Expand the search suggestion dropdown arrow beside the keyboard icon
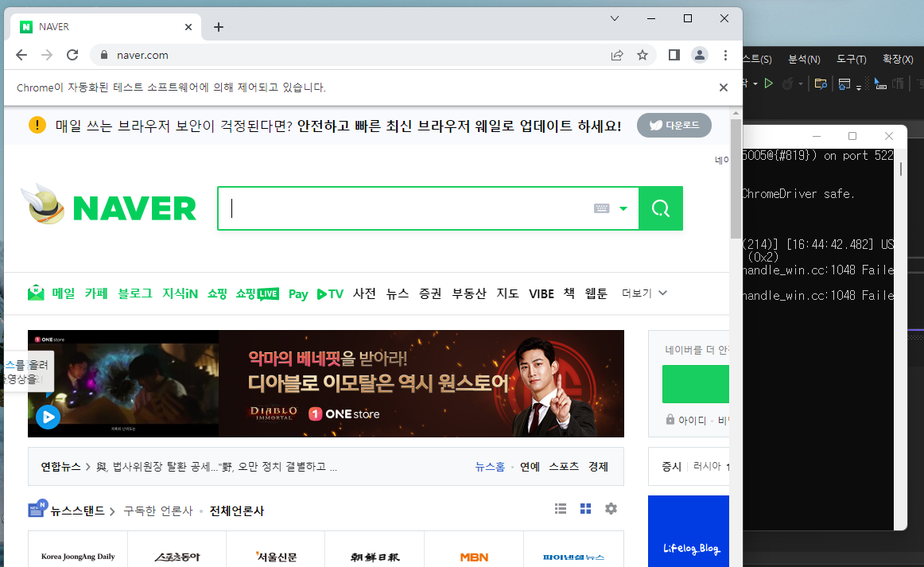The image size is (924, 567). coord(623,208)
